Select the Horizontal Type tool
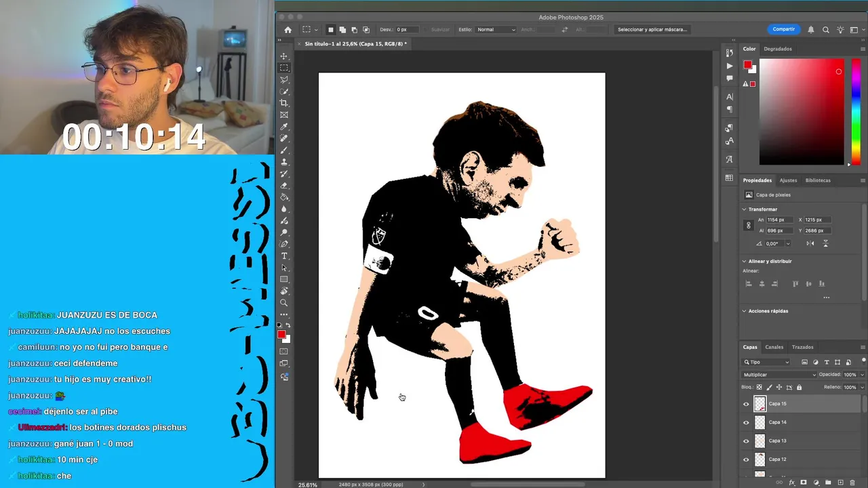 point(284,256)
